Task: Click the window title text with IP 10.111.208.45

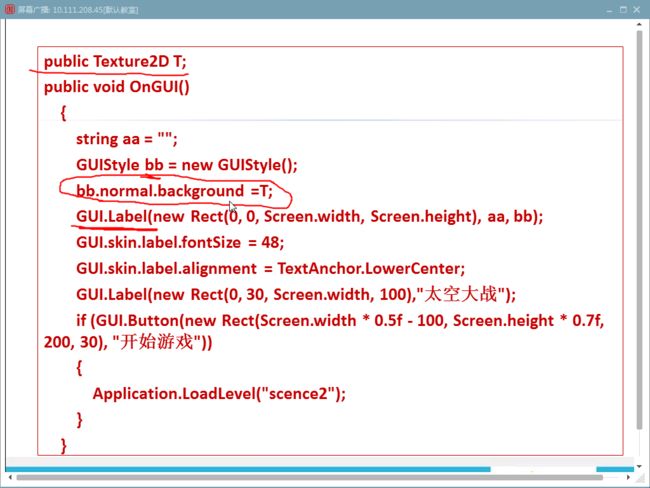Action: [x=78, y=10]
